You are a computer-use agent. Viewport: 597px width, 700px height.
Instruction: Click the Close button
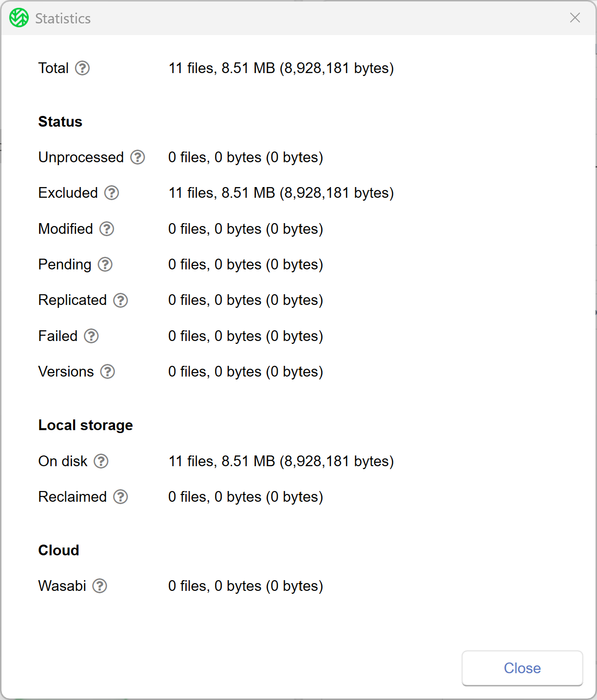[522, 668]
